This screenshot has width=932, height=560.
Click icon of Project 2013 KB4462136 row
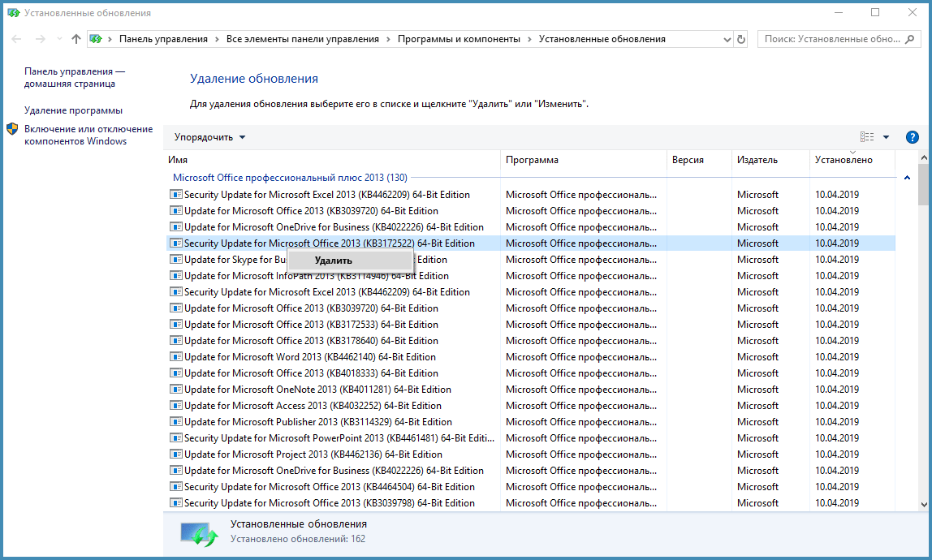[x=176, y=454]
